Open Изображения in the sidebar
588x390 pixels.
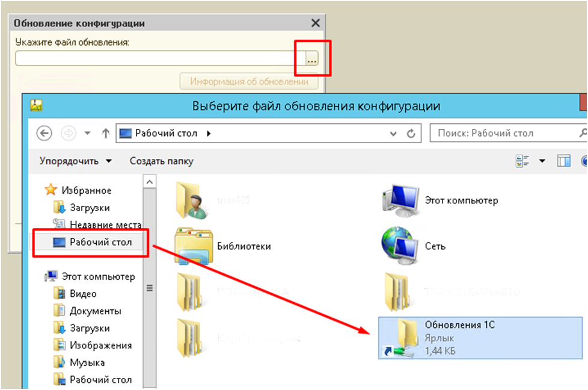[x=100, y=345]
